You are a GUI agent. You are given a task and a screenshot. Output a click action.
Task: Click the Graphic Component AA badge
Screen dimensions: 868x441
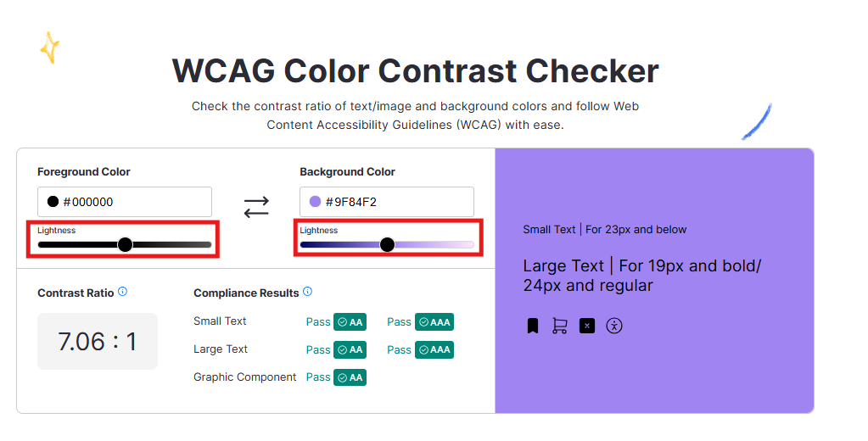(350, 377)
